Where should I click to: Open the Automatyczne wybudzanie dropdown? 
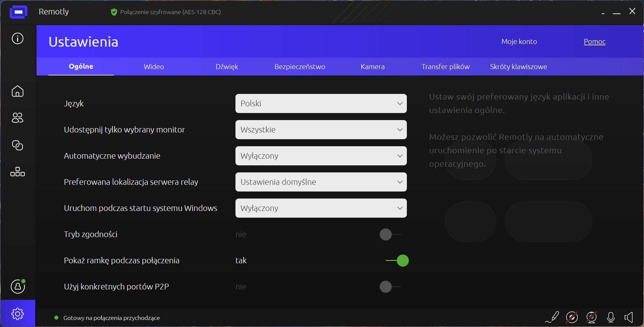321,156
